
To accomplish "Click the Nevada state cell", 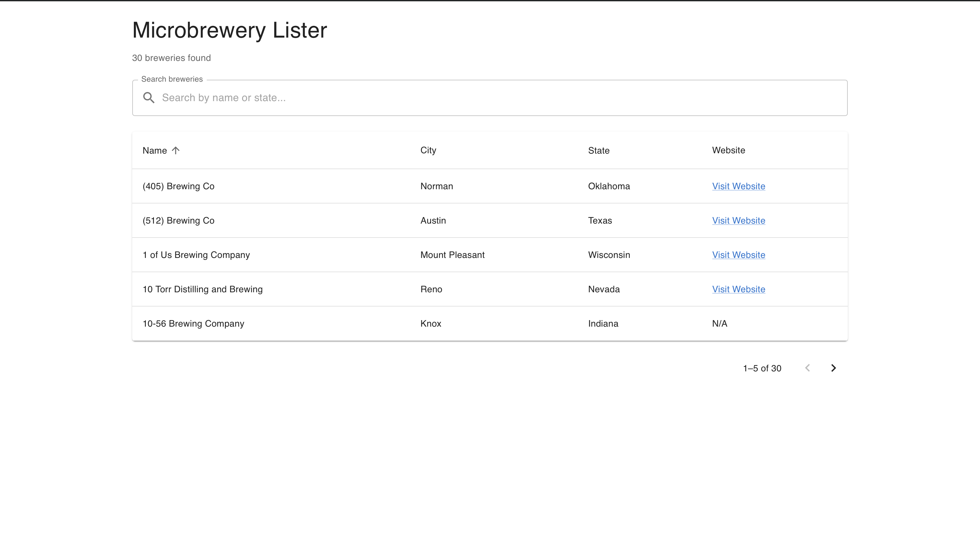I will (604, 289).
